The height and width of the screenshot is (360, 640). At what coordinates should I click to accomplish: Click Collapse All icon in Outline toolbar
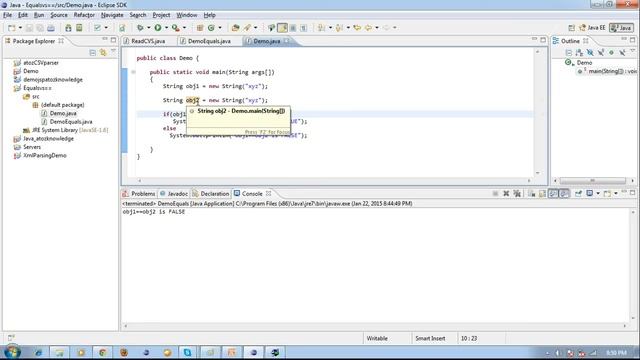569,53
